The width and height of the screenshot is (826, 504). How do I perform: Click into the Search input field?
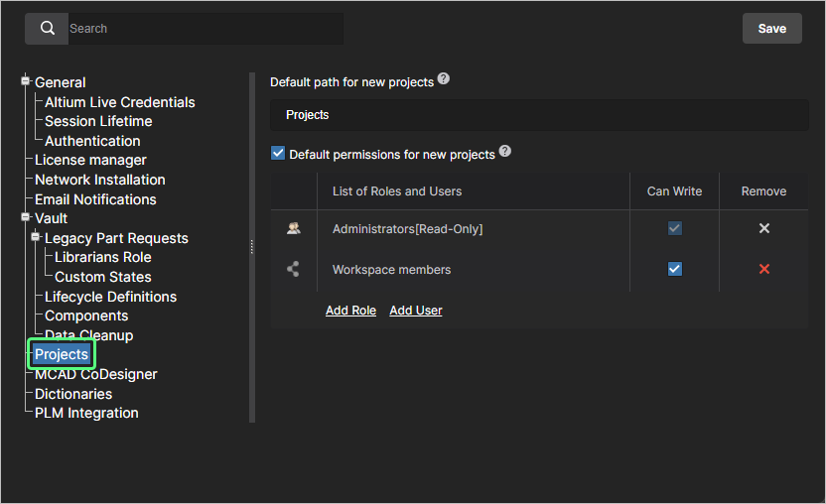[x=206, y=29]
